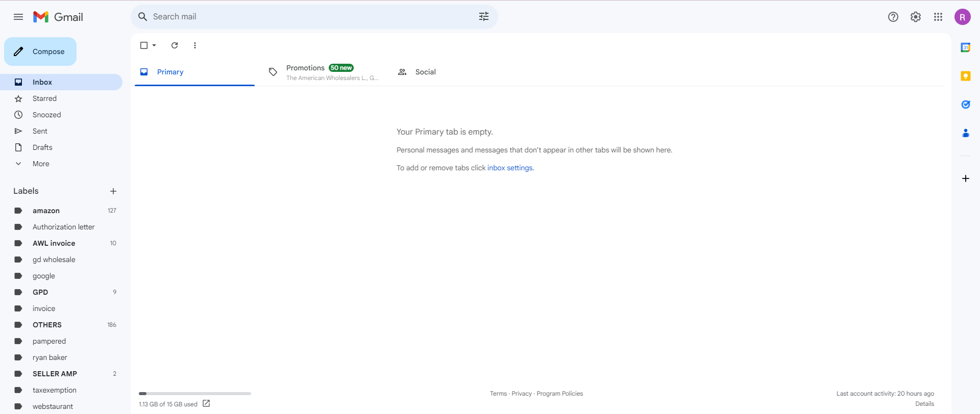Switch to the Primary tab
This screenshot has height=414, width=980.
[x=194, y=72]
